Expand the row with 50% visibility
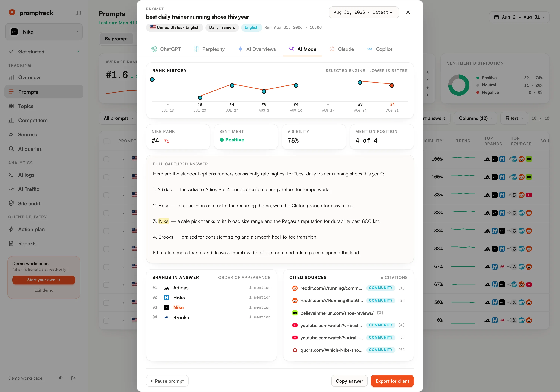Screen dimensions: 560x392 tap(124, 303)
